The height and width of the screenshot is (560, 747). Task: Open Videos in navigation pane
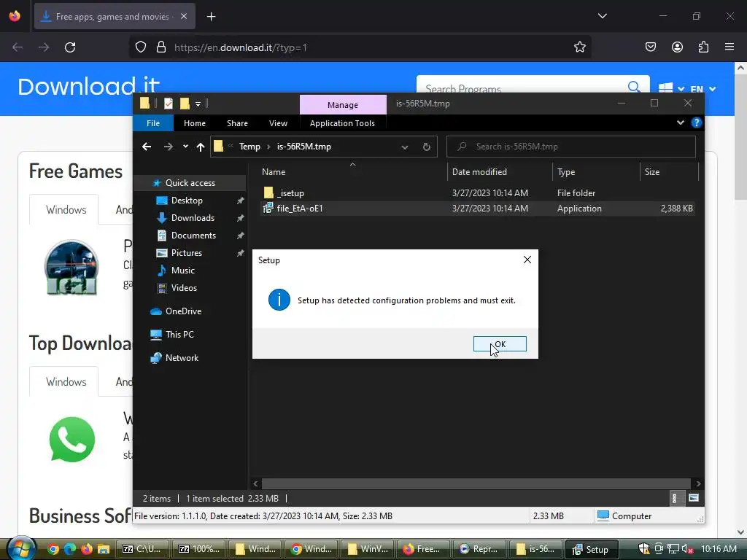click(184, 287)
